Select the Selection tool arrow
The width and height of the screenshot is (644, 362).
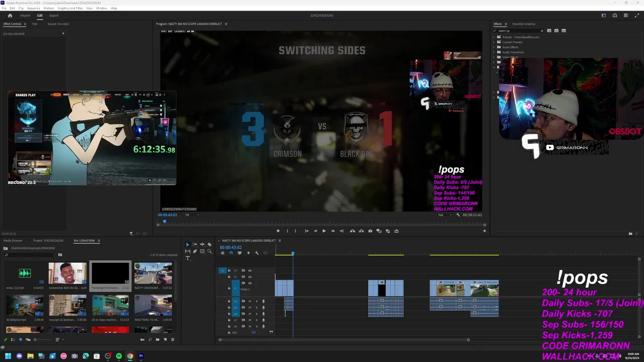tap(188, 244)
